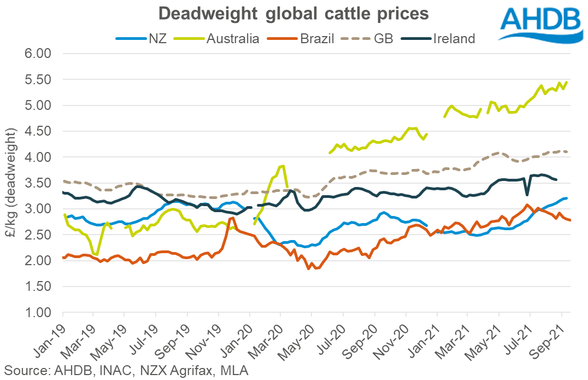Image resolution: width=588 pixels, height=380 pixels.
Task: Click the source attribution text
Action: [126, 371]
